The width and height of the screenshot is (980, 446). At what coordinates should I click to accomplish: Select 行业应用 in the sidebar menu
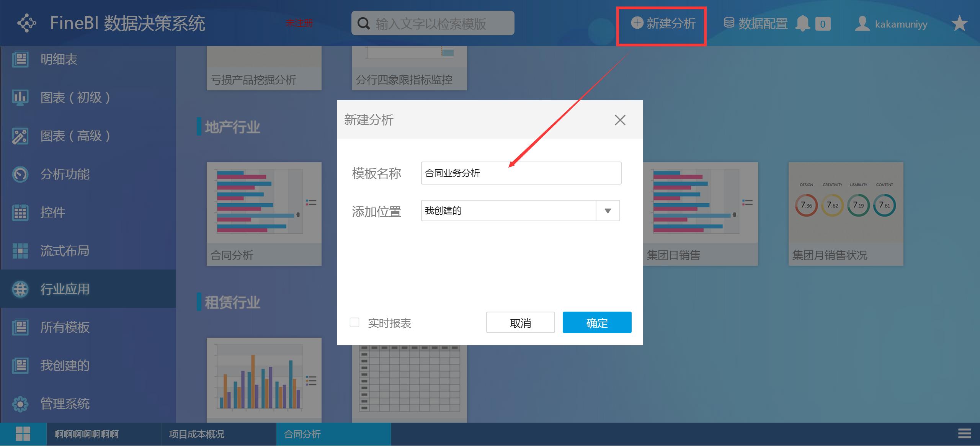tap(65, 289)
